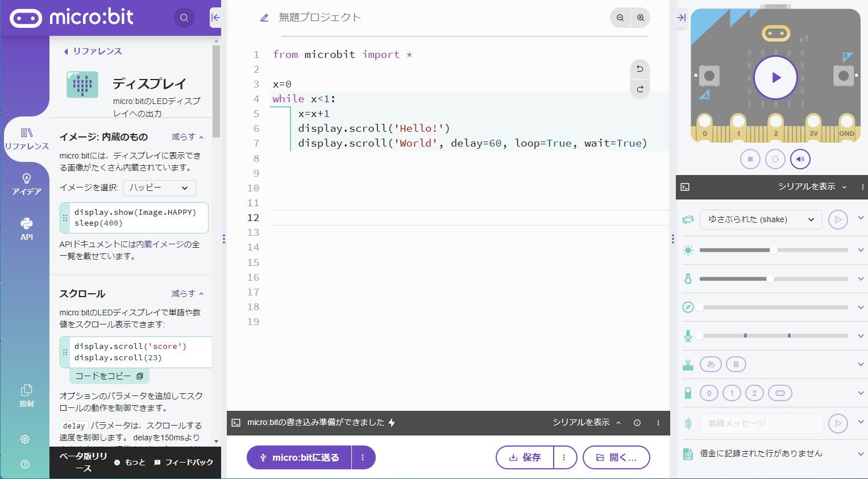The height and width of the screenshot is (479, 868).
Task: Click the project name edit pencil
Action: pos(264,18)
